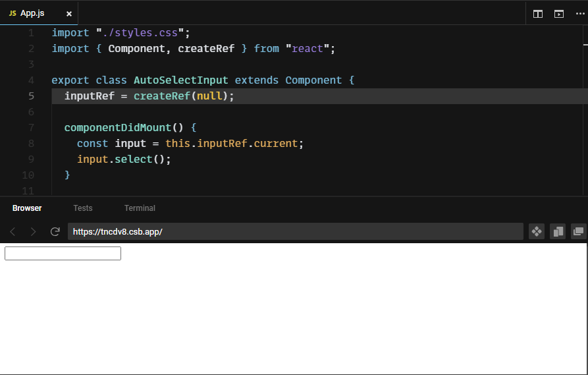Click the extends keyword on line 4
This screenshot has width=588, height=375.
click(x=257, y=80)
